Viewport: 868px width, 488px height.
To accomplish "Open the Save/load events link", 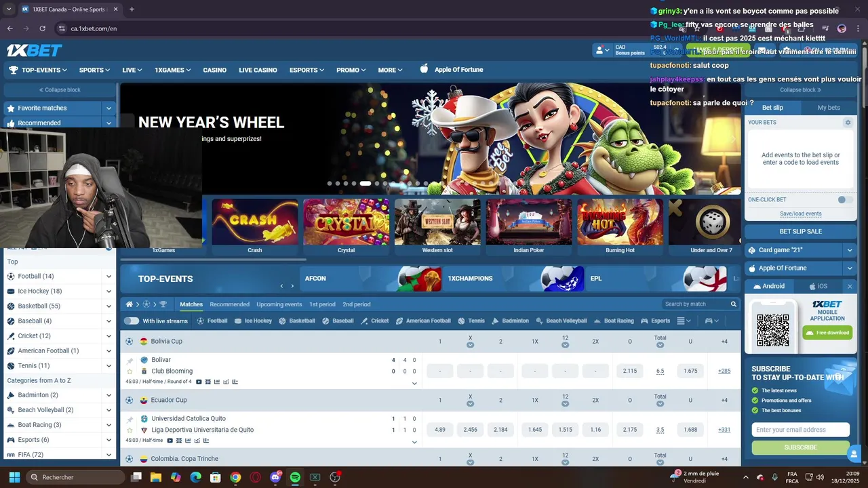I will 800,213.
